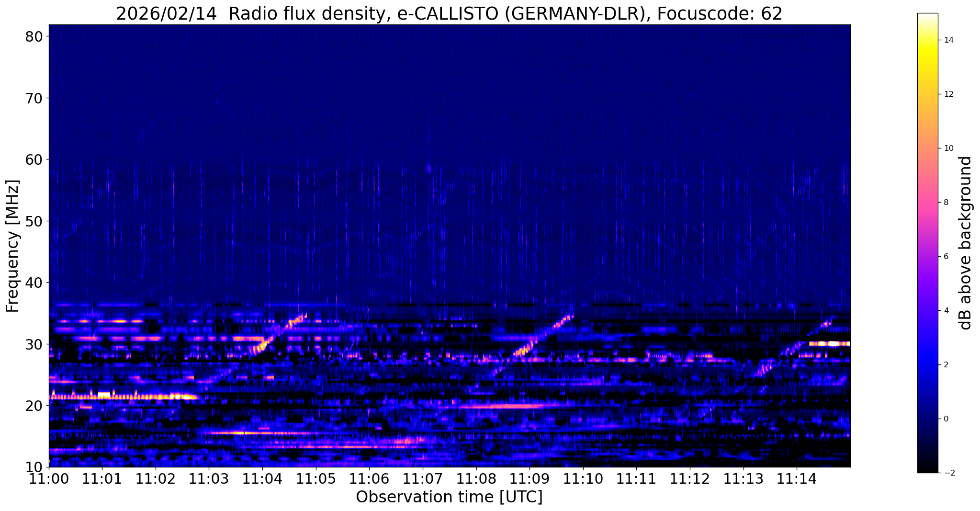Screen dimensions: 980x511
Task: Click the 20 MHz pink band near 11:08
Action: (x=503, y=406)
